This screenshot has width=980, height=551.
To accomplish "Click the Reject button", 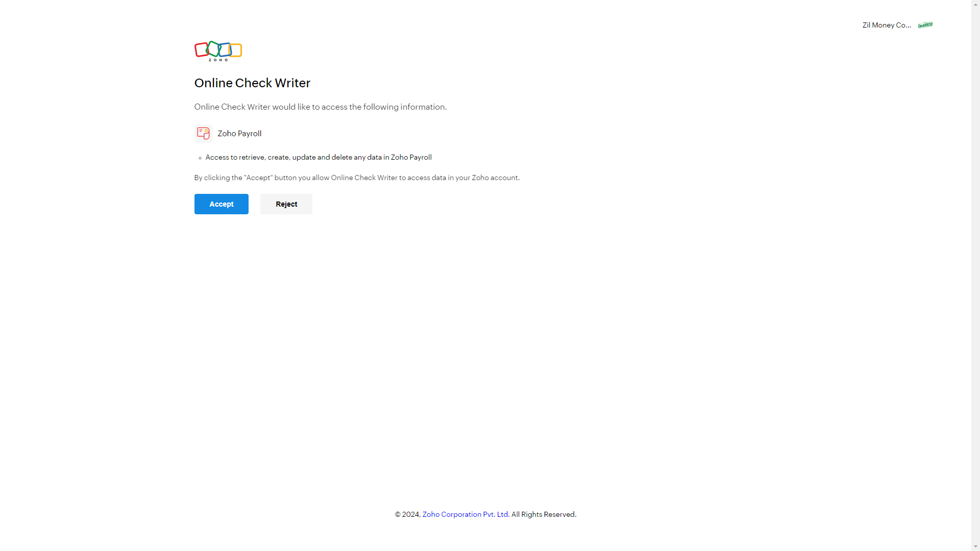I will [x=286, y=204].
